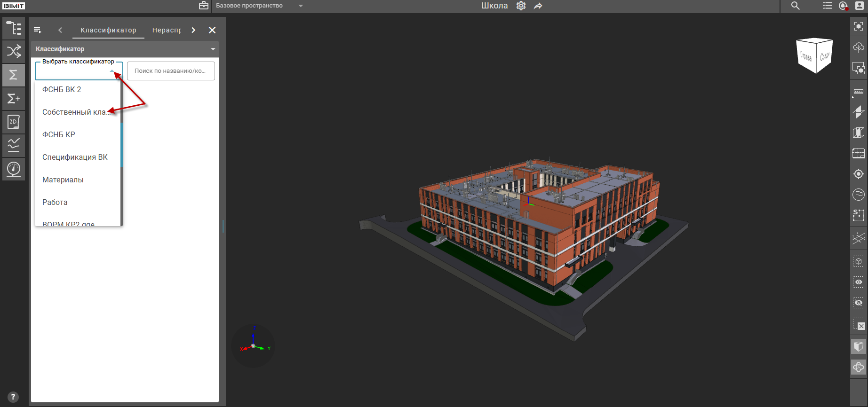The width and height of the screenshot is (868, 407).
Task: Open the sigma-plus tool in left sidebar
Action: click(x=14, y=99)
